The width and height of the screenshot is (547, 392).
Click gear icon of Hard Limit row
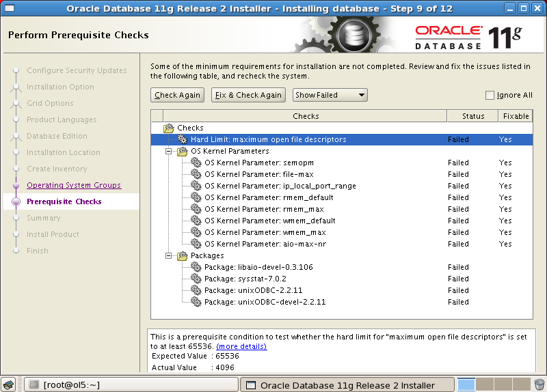point(182,139)
